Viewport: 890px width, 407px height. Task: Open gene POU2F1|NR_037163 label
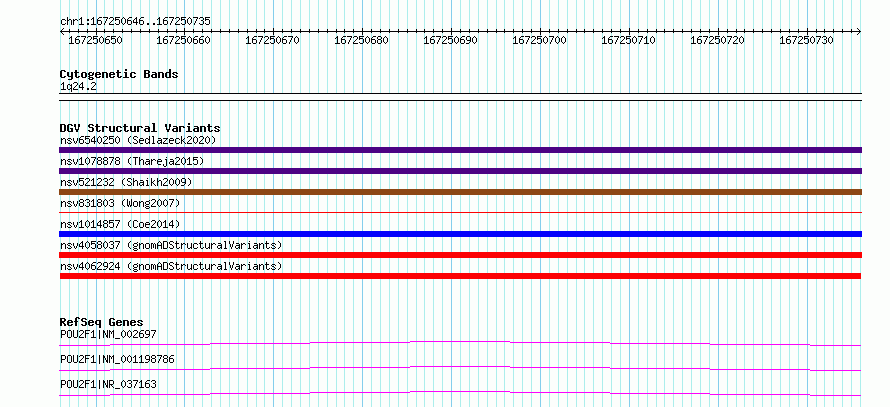108,384
